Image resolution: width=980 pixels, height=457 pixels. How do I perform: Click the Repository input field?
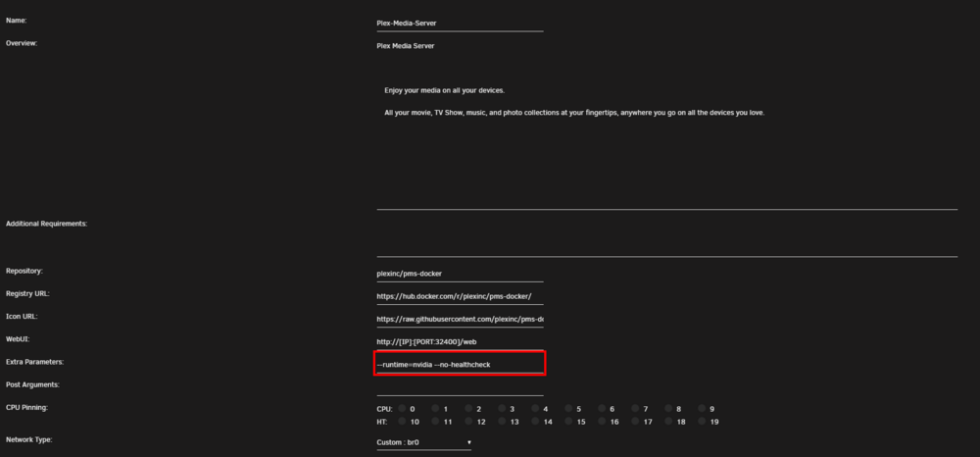pos(460,274)
